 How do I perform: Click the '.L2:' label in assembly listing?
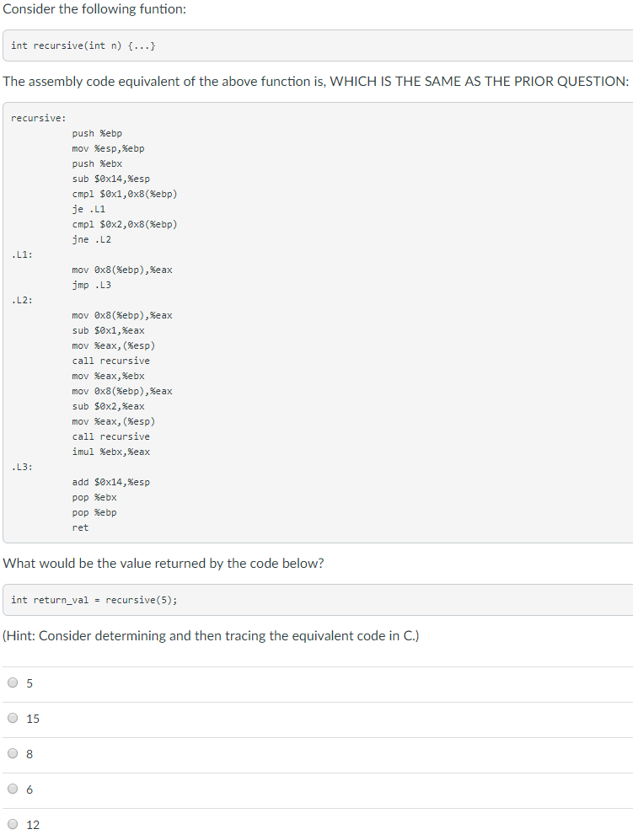click(x=22, y=300)
